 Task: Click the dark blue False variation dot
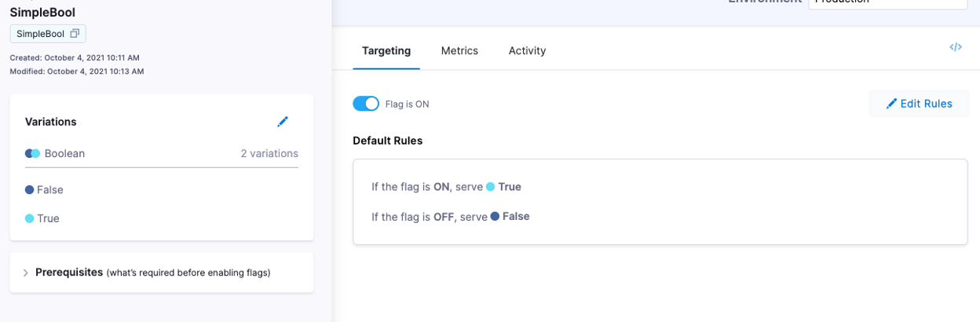pos(29,189)
